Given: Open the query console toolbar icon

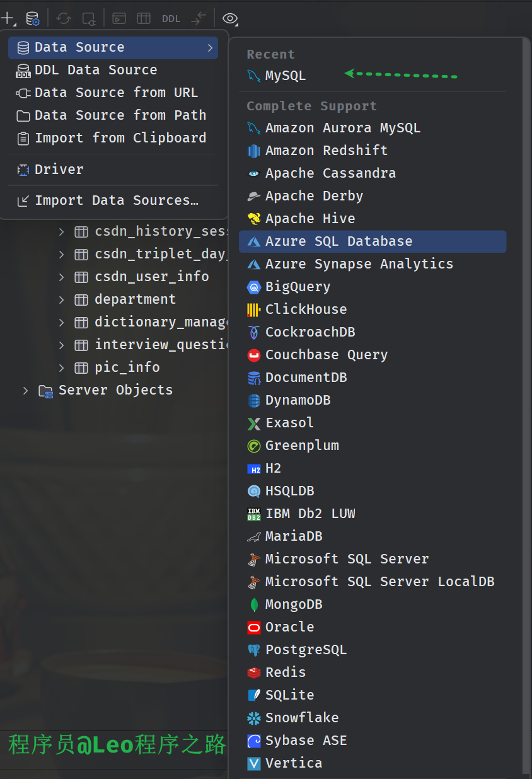Looking at the screenshot, I should [x=119, y=19].
